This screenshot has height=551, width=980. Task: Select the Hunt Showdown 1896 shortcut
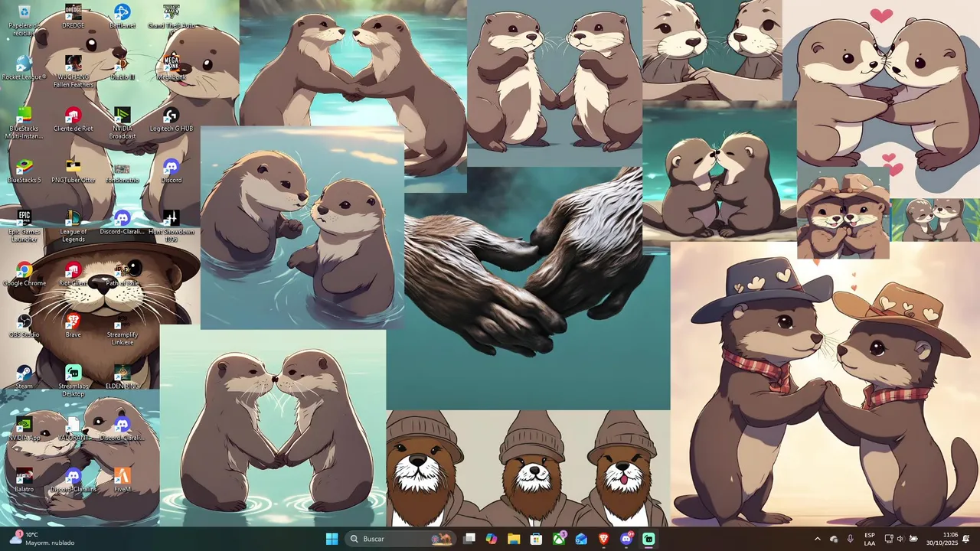point(171,226)
